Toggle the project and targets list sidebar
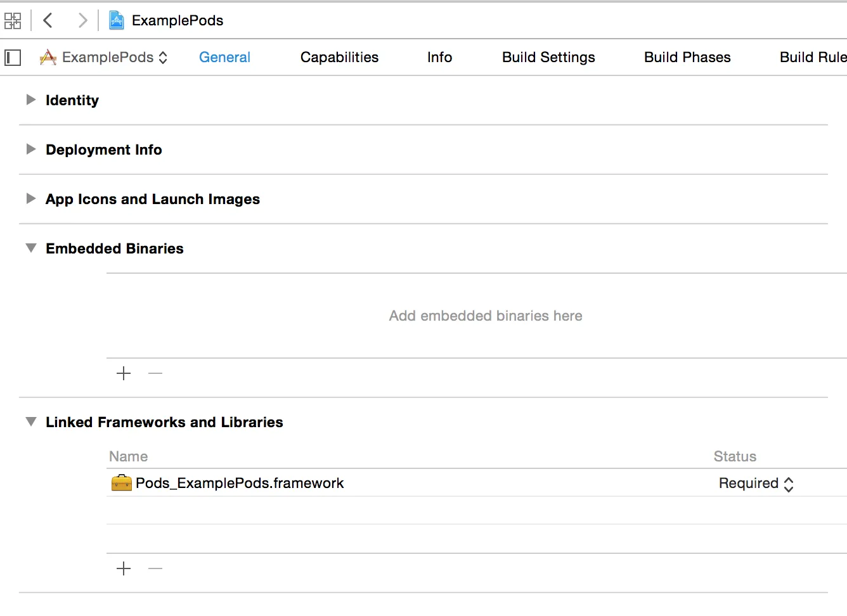The width and height of the screenshot is (847, 616). pyautogui.click(x=13, y=58)
